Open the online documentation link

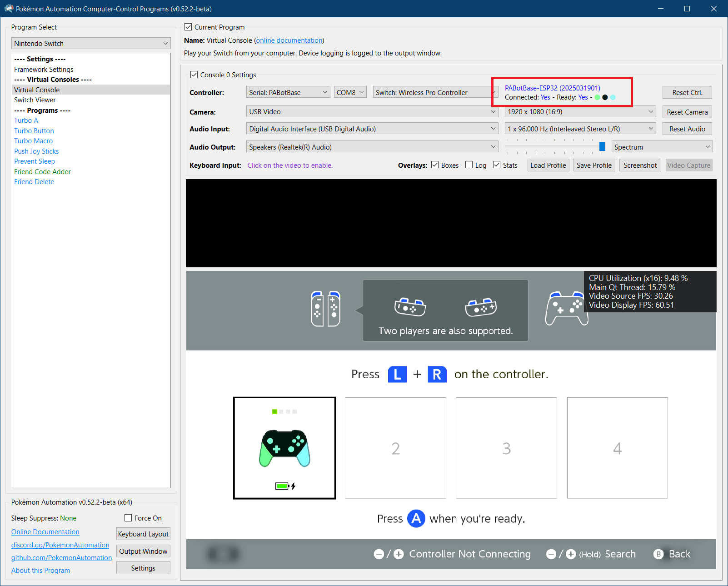pyautogui.click(x=289, y=40)
